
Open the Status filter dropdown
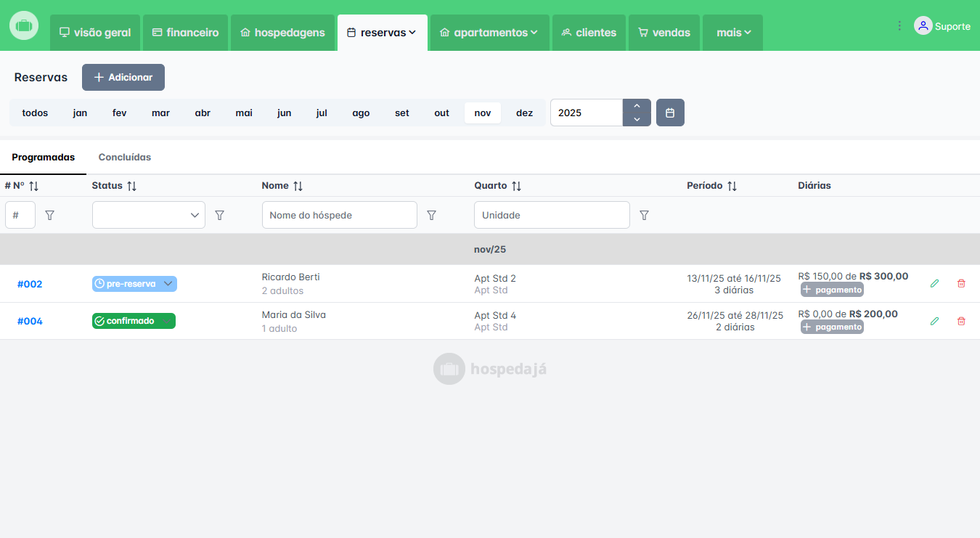point(149,215)
